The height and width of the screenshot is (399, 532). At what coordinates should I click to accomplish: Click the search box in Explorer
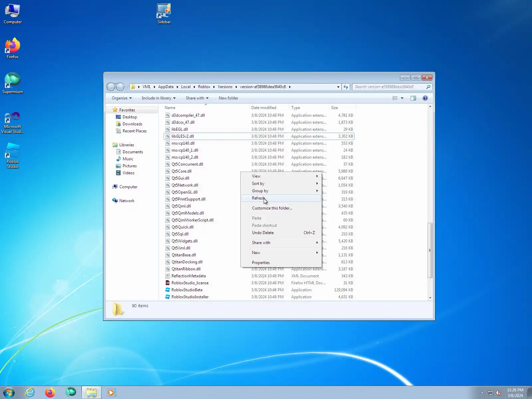(x=392, y=87)
